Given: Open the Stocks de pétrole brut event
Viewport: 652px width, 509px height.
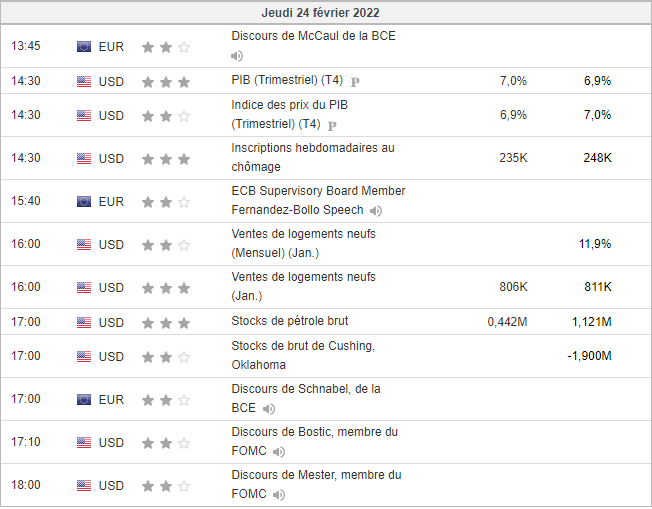Looking at the screenshot, I should coord(290,322).
